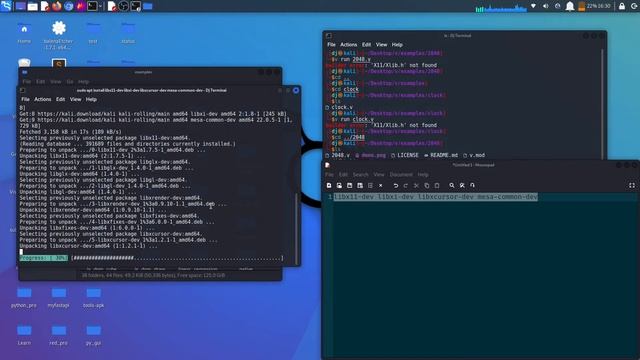The image size is (640, 360).
Task: Click Mousepad's Save As toolbar icon
Action: 360,185
